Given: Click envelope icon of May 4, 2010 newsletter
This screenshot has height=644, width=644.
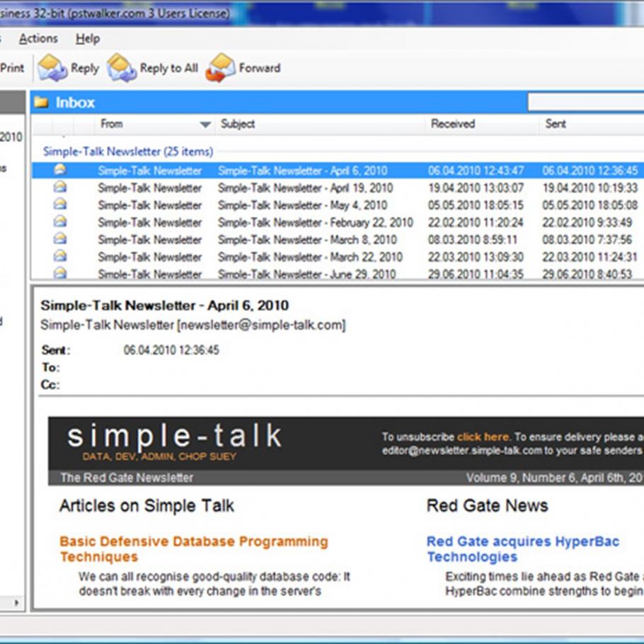Looking at the screenshot, I should [x=60, y=204].
